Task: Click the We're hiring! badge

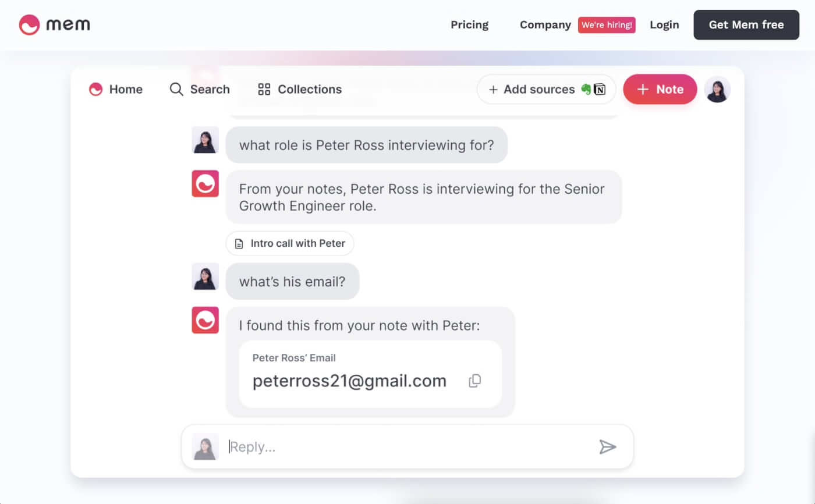Action: tap(607, 25)
